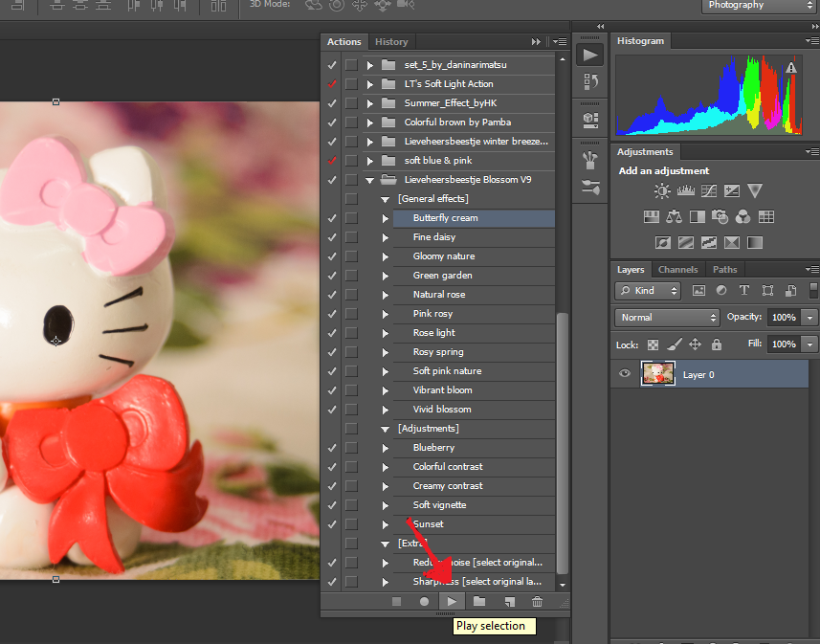Add an Invert adjustment

(662, 242)
